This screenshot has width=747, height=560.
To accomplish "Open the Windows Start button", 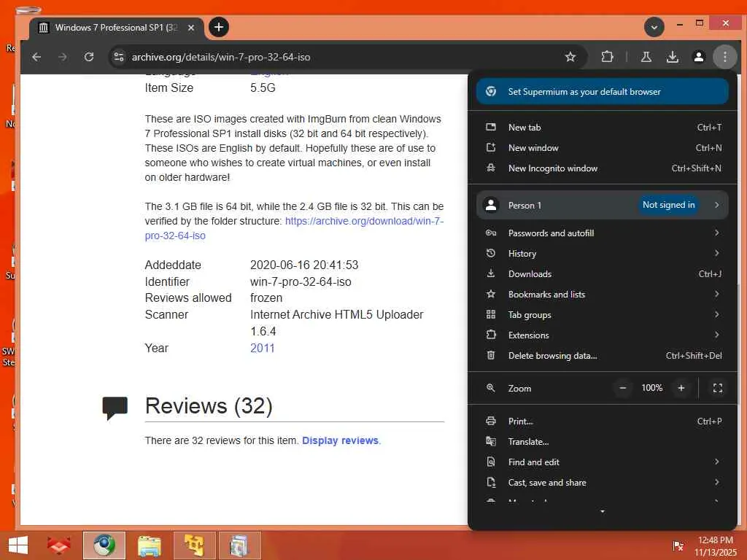I will (18, 545).
